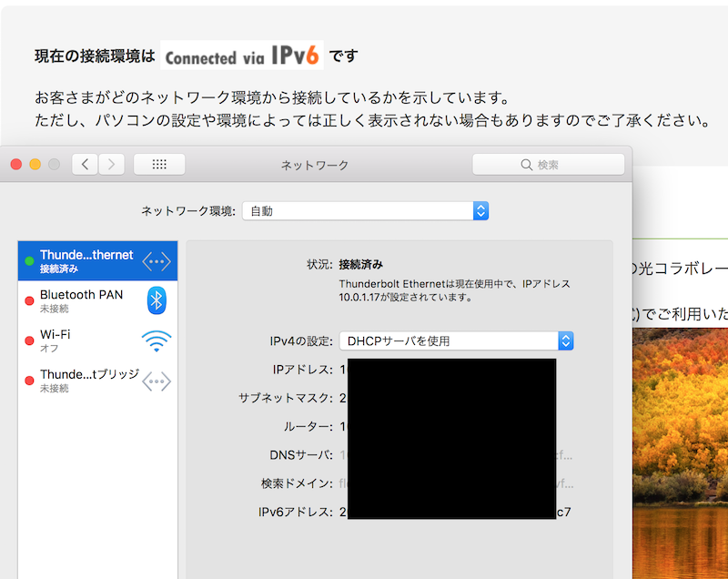The width and height of the screenshot is (728, 579).
Task: Open the ネットワーク環境 location dropdown
Action: coord(365,211)
